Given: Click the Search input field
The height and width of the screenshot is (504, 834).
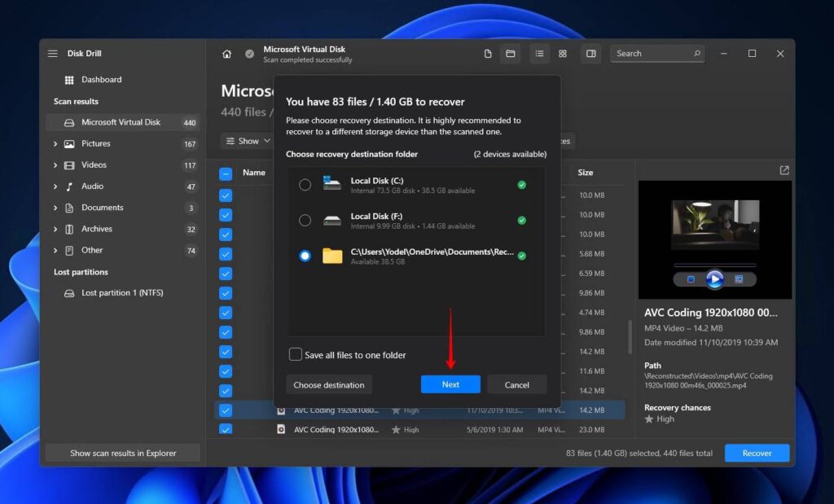Looking at the screenshot, I should click(652, 54).
